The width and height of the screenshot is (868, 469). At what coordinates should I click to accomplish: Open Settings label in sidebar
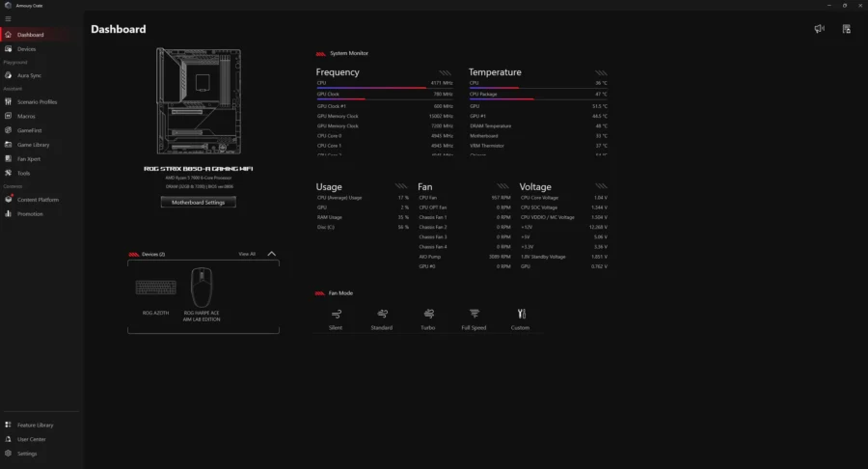click(x=27, y=454)
